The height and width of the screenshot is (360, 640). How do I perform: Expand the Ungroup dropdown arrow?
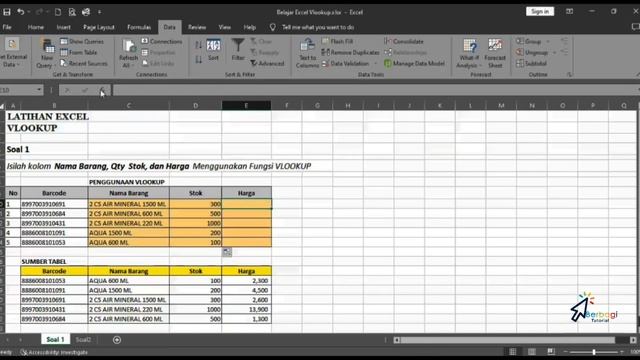[x=554, y=53]
